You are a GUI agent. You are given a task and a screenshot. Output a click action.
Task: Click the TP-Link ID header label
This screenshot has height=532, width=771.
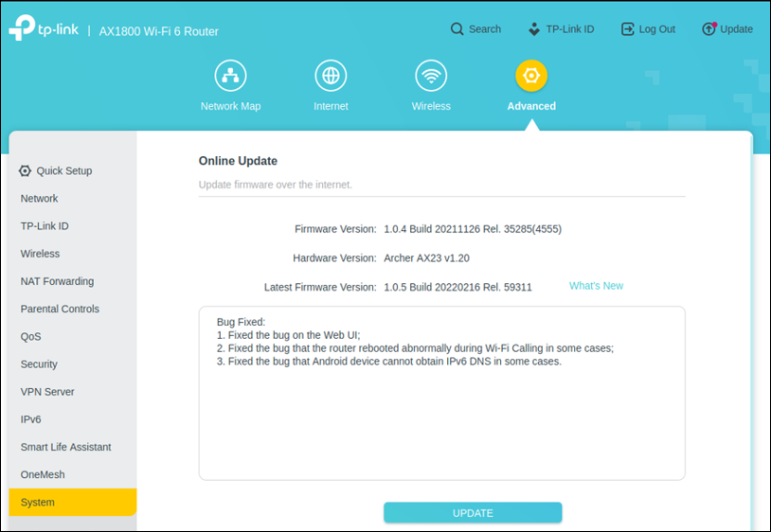coord(570,29)
